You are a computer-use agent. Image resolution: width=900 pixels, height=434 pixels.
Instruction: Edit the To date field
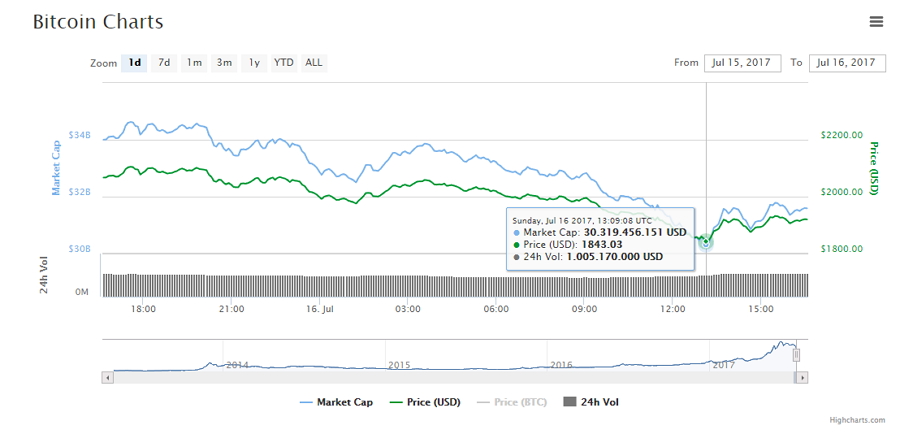[847, 63]
